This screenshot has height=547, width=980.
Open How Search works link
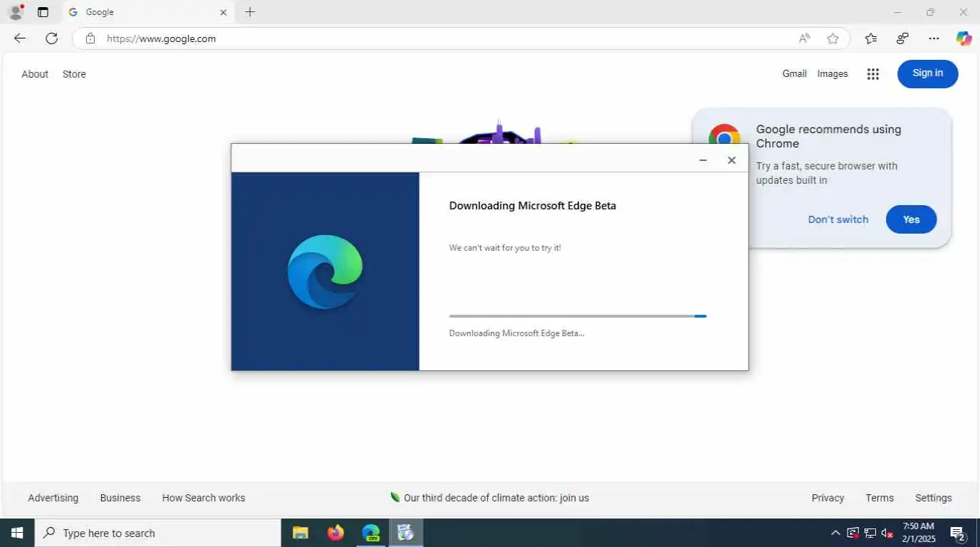pos(204,498)
